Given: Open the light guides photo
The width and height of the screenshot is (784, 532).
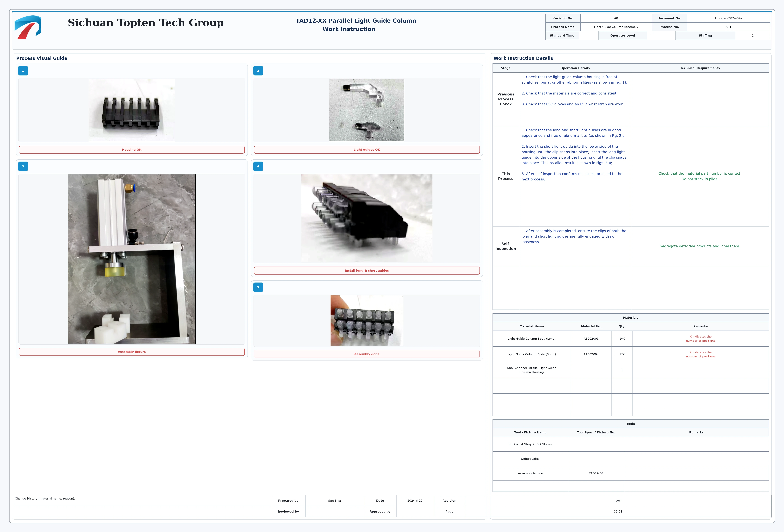Looking at the screenshot, I should tap(367, 110).
